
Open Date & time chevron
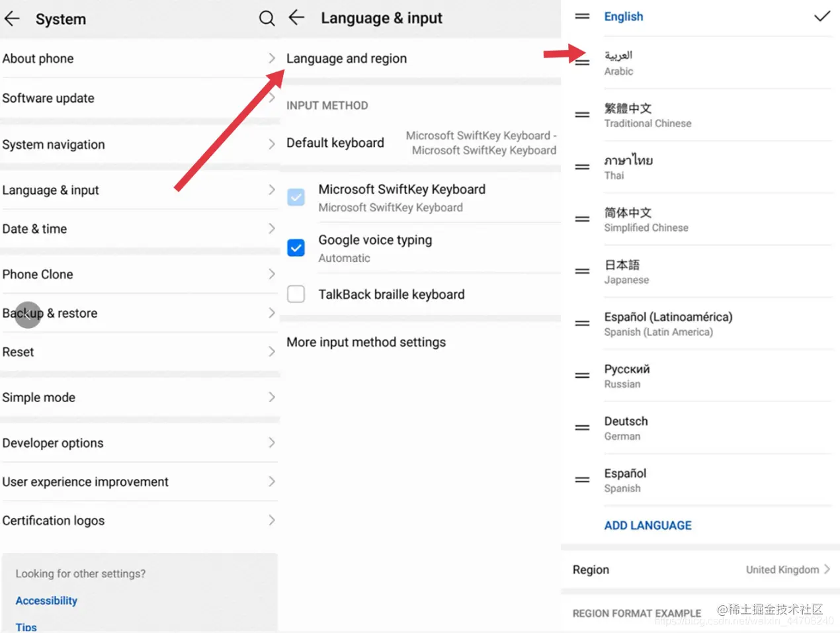(x=271, y=229)
